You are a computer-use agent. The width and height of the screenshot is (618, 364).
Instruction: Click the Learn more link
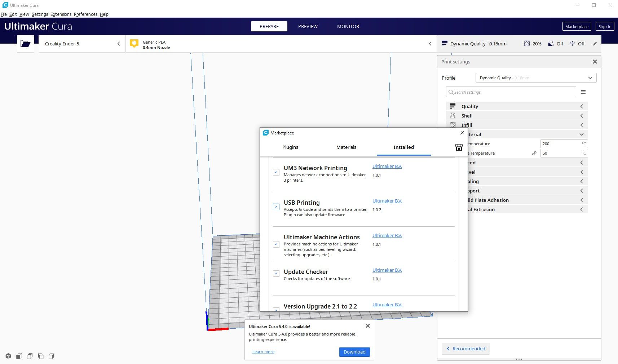pyautogui.click(x=263, y=352)
